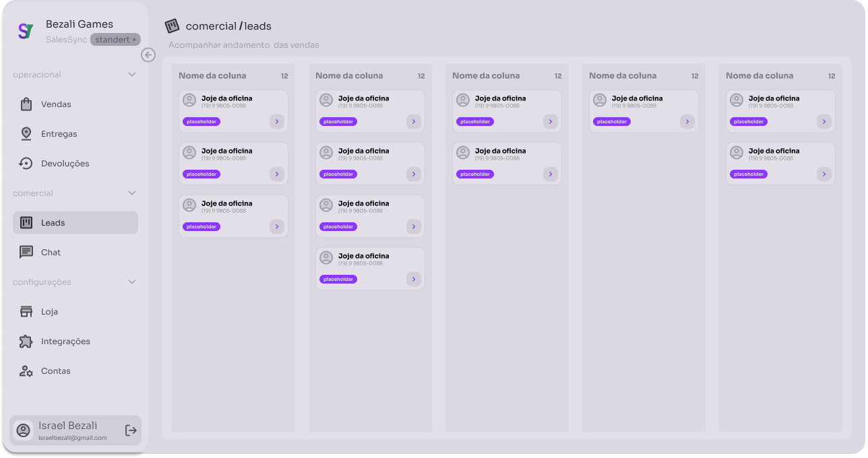The width and height of the screenshot is (868, 458).
Task: Click the Entregas location pin icon
Action: [26, 134]
